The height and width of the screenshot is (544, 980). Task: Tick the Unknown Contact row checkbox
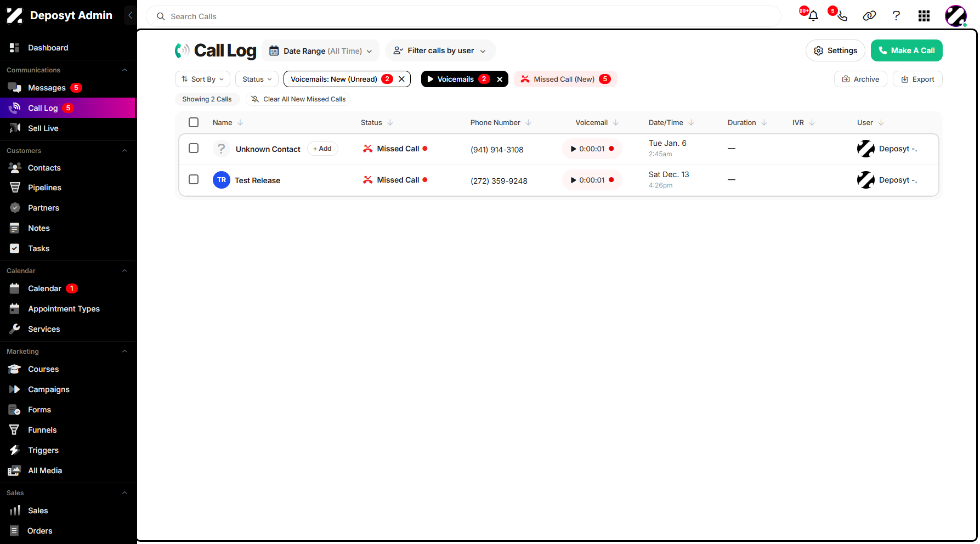point(194,148)
